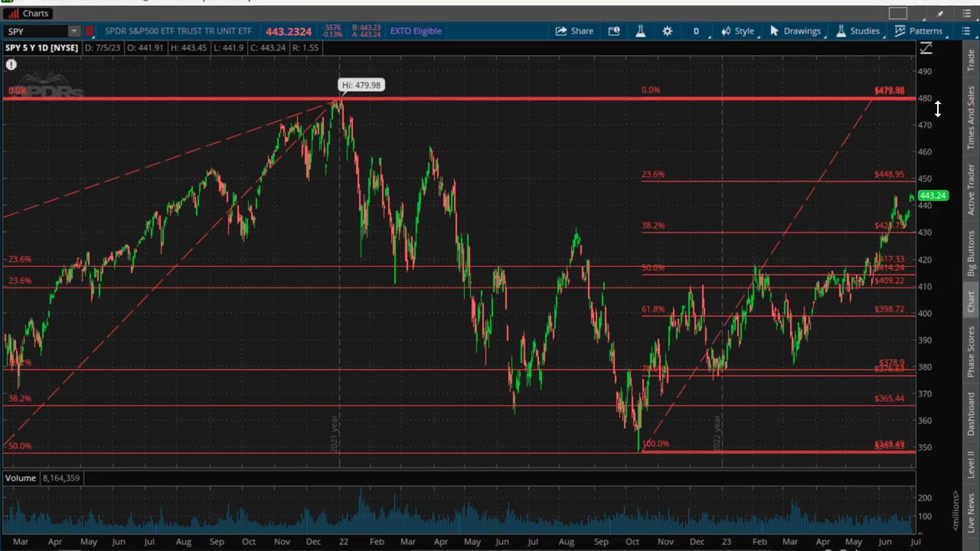The image size is (980, 551).
Task: Click the R: 1.55 range value
Action: (306, 47)
